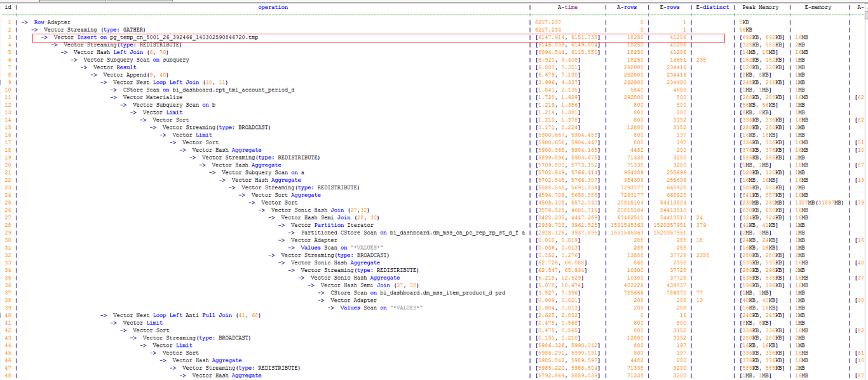
Task: Click A-rows value '63462511'
Action: 630,217
